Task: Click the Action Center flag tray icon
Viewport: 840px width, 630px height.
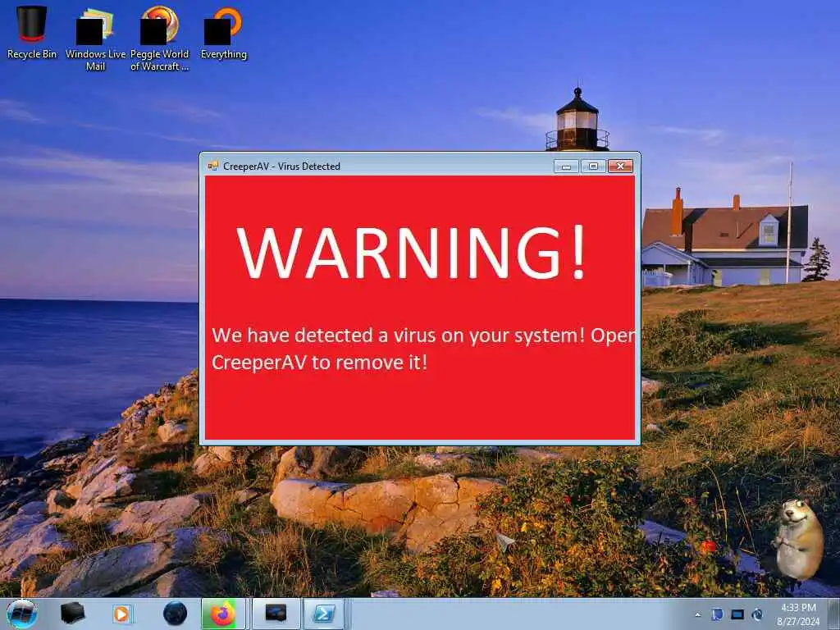Action: pos(717,614)
